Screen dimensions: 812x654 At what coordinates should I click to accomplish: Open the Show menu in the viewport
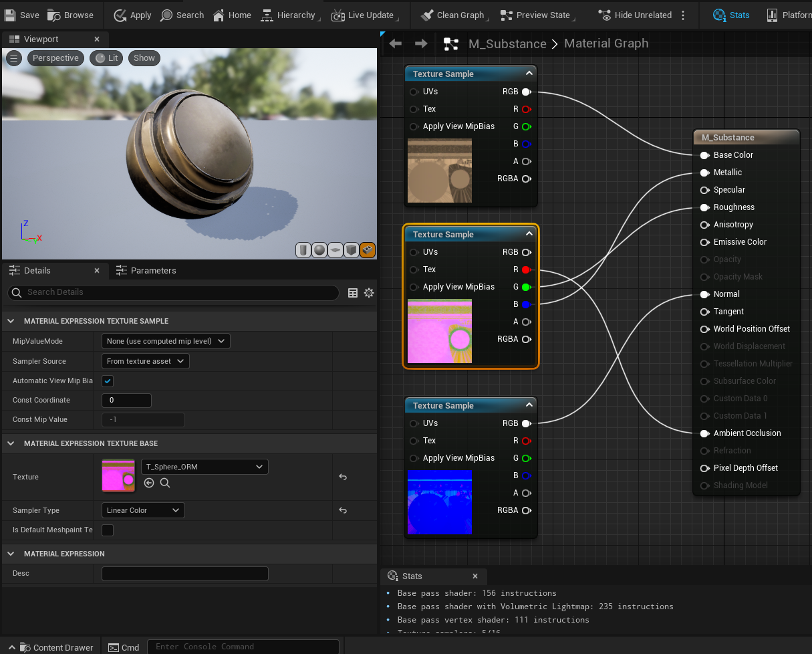point(144,58)
